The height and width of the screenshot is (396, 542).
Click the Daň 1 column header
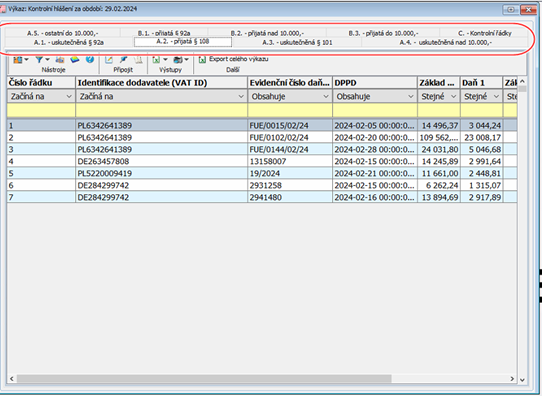[x=481, y=83]
